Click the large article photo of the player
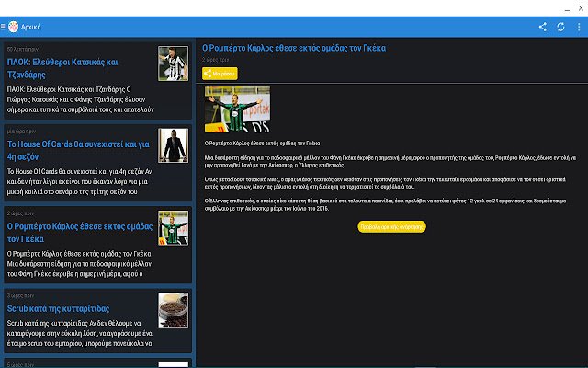 tap(237, 109)
